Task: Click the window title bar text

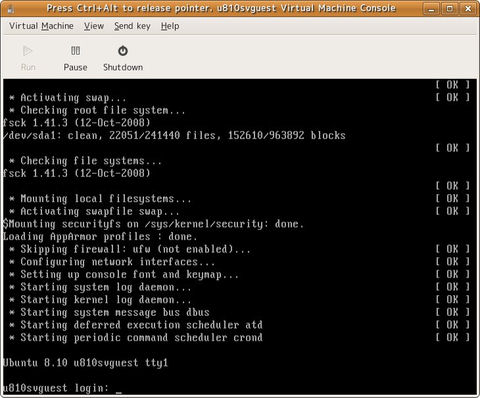Action: coord(221,8)
